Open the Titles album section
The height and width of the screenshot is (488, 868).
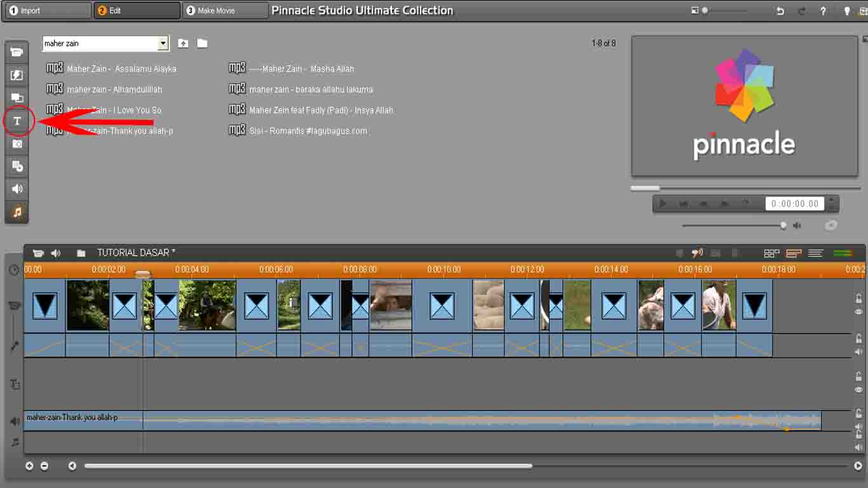(17, 121)
